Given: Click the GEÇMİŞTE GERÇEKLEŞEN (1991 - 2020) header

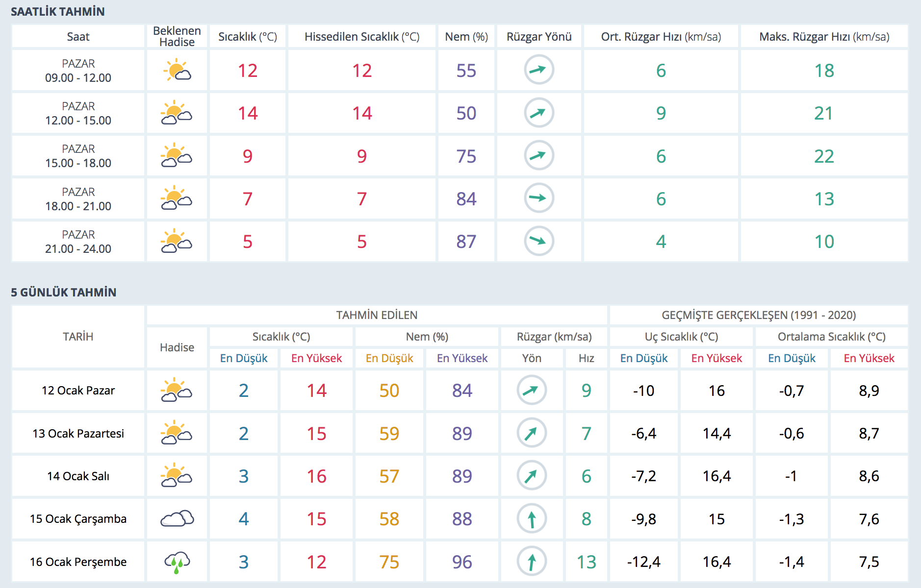Looking at the screenshot, I should pos(758,315).
